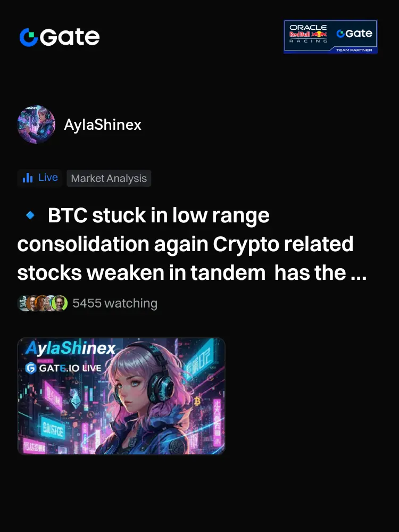The image size is (399, 532).
Task: Click the 5455 watching count
Action: [115, 303]
